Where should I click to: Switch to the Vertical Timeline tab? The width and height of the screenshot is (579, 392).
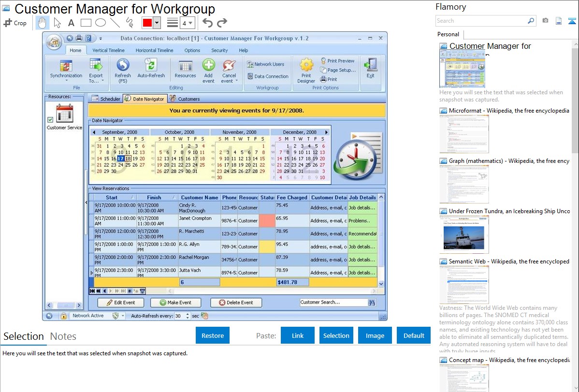pyautogui.click(x=108, y=50)
